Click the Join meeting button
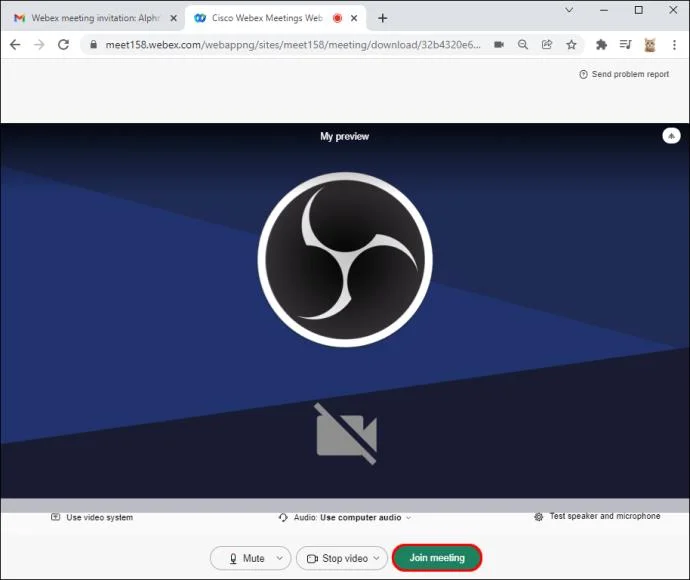 (437, 558)
